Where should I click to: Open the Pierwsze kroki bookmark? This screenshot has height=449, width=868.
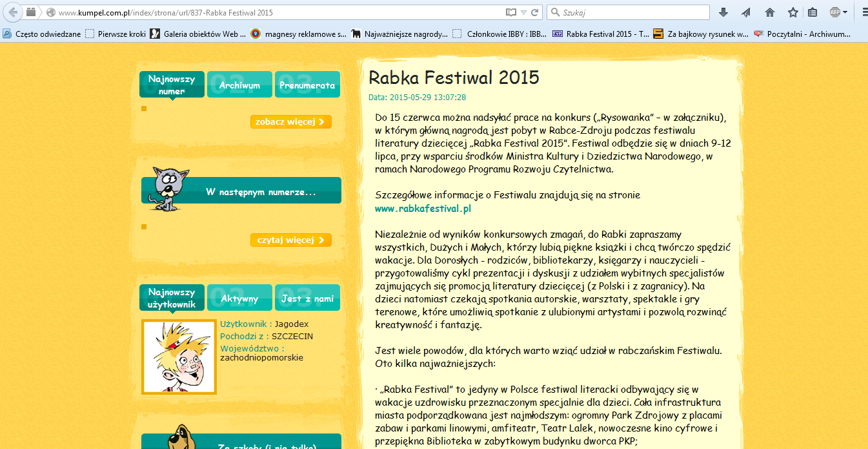tap(116, 34)
